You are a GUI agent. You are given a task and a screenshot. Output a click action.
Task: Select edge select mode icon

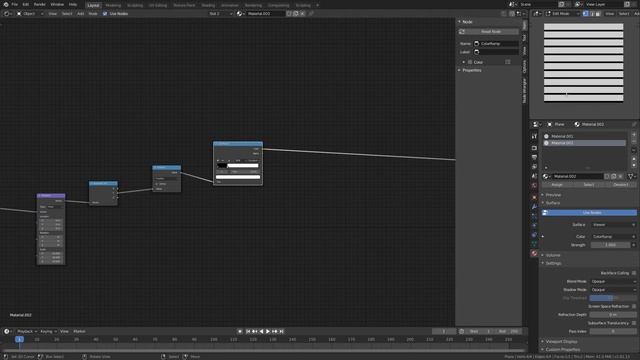click(592, 13)
